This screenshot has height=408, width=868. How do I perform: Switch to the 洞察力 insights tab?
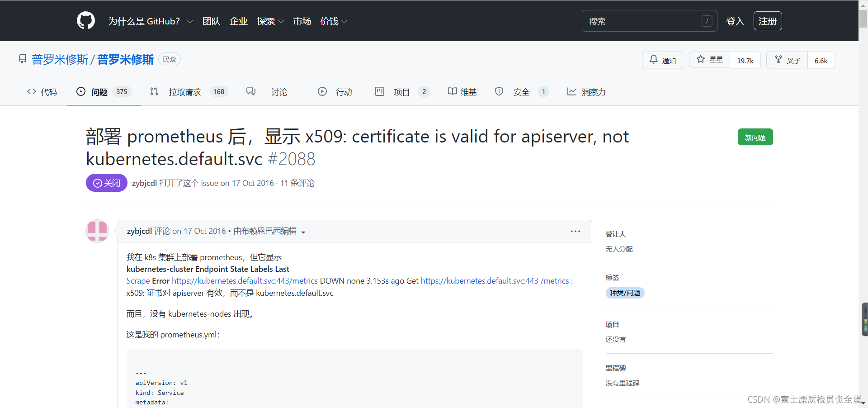(586, 92)
